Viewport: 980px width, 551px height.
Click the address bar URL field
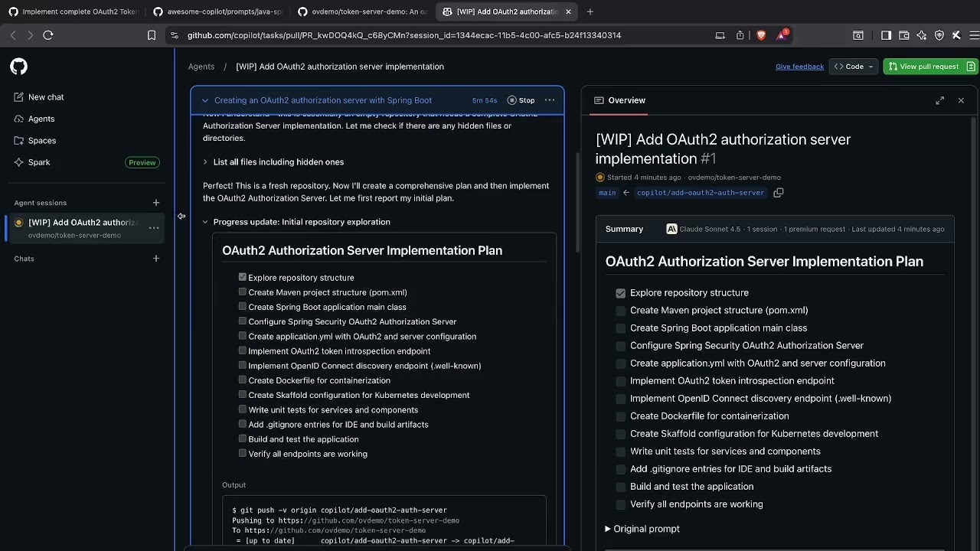point(440,35)
